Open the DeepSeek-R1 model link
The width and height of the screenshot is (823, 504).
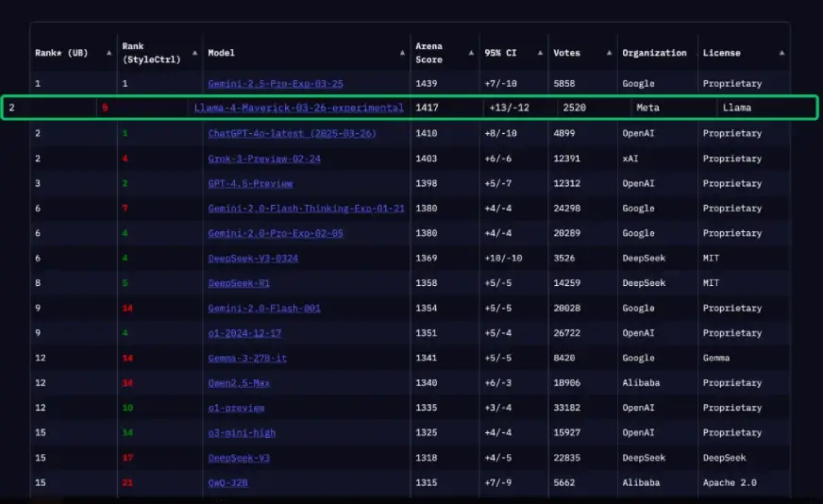pyautogui.click(x=239, y=283)
